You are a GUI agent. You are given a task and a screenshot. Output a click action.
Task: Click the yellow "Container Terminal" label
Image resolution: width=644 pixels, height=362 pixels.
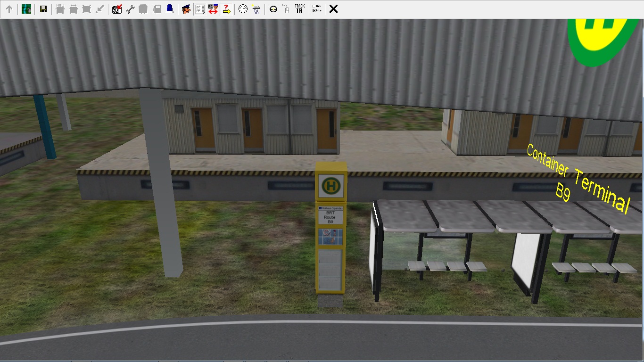[578, 178]
